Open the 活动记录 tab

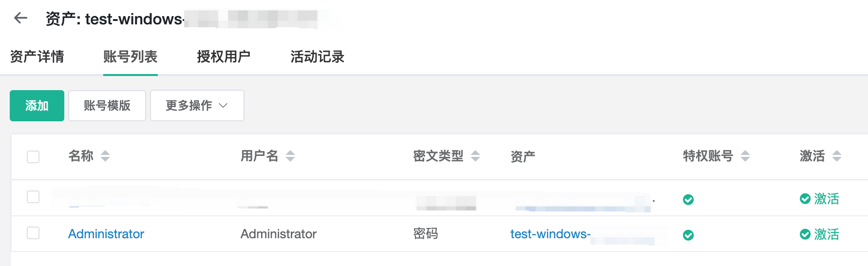(318, 57)
